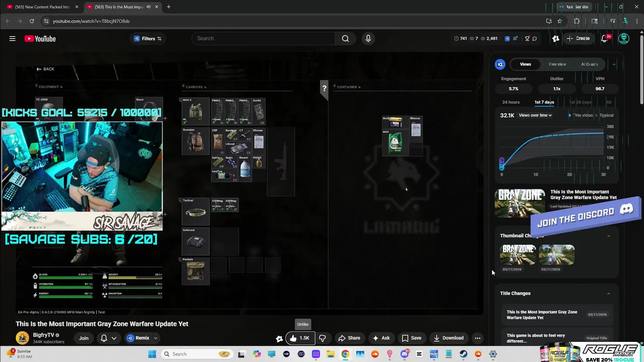Click the help question mark in the video

(x=324, y=88)
